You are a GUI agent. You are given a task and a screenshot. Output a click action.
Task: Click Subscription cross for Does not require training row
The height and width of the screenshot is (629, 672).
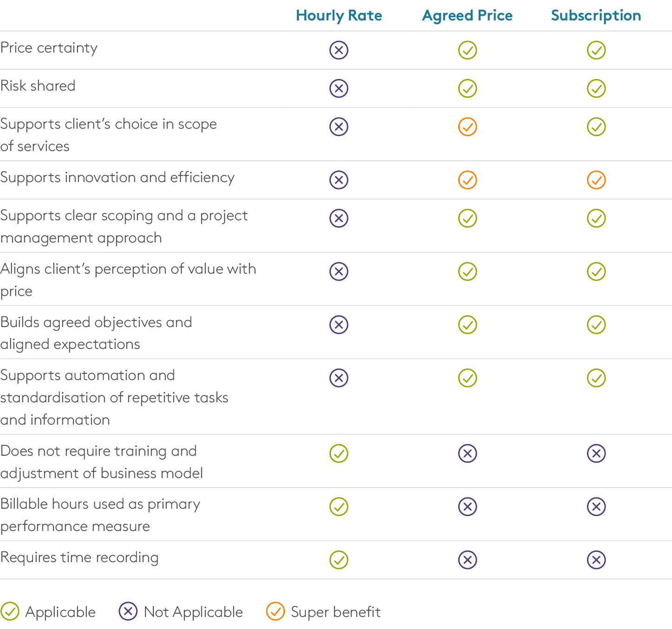click(596, 453)
